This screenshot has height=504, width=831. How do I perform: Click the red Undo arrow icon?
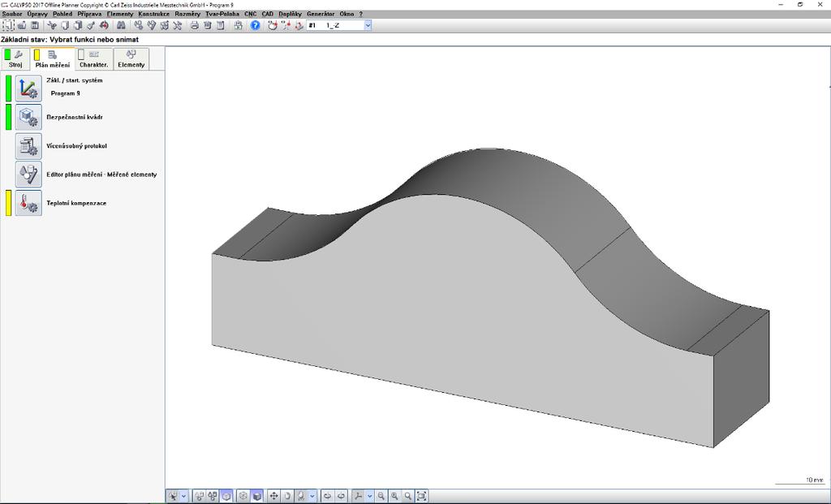(x=104, y=25)
